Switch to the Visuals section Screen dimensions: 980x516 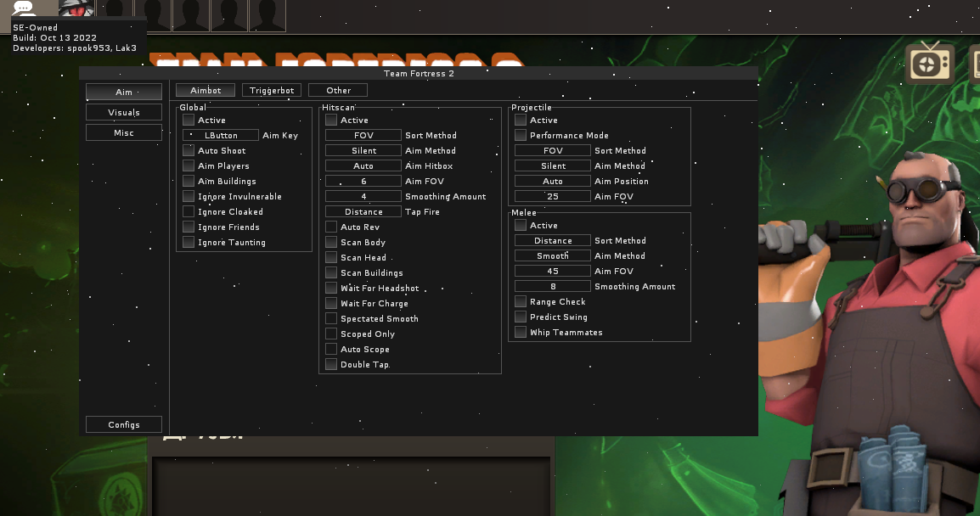tap(124, 112)
